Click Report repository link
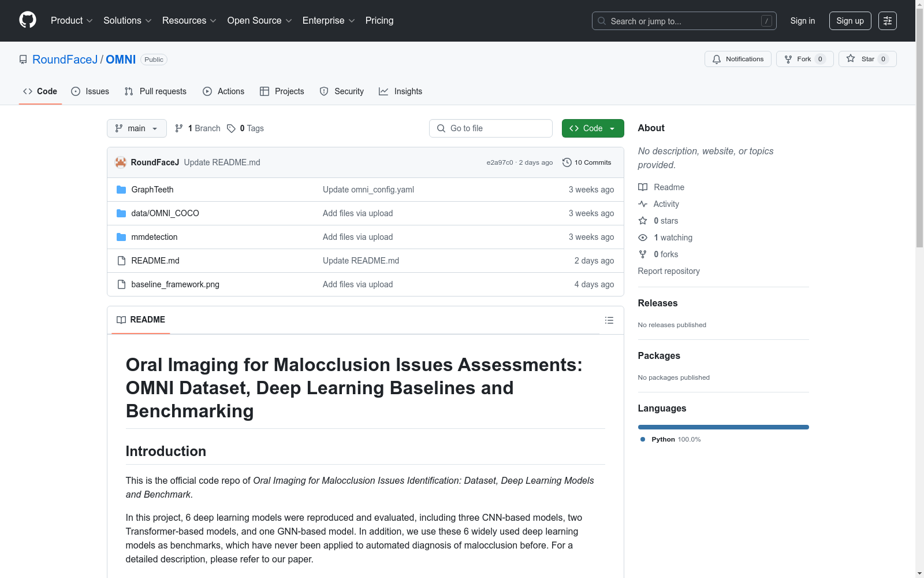The height and width of the screenshot is (578, 924). coord(669,271)
